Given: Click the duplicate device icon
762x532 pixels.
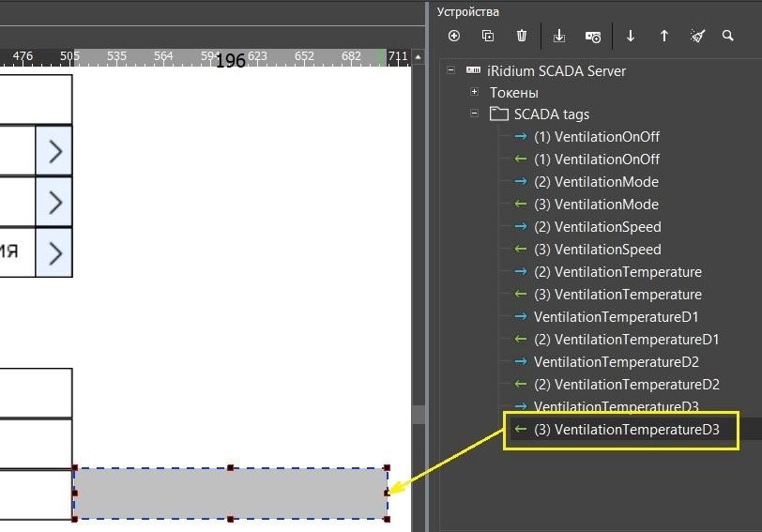Looking at the screenshot, I should [488, 36].
